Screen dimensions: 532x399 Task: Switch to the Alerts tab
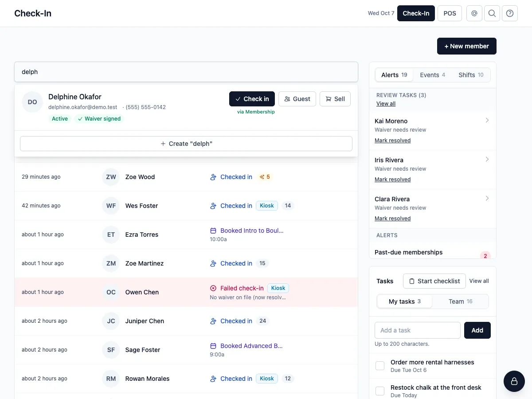394,75
